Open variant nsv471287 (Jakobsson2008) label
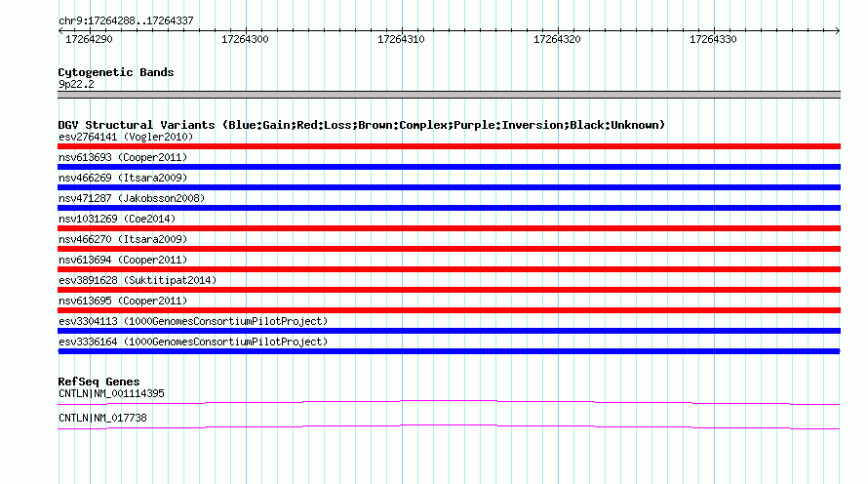The height and width of the screenshot is (484, 868). (x=132, y=198)
